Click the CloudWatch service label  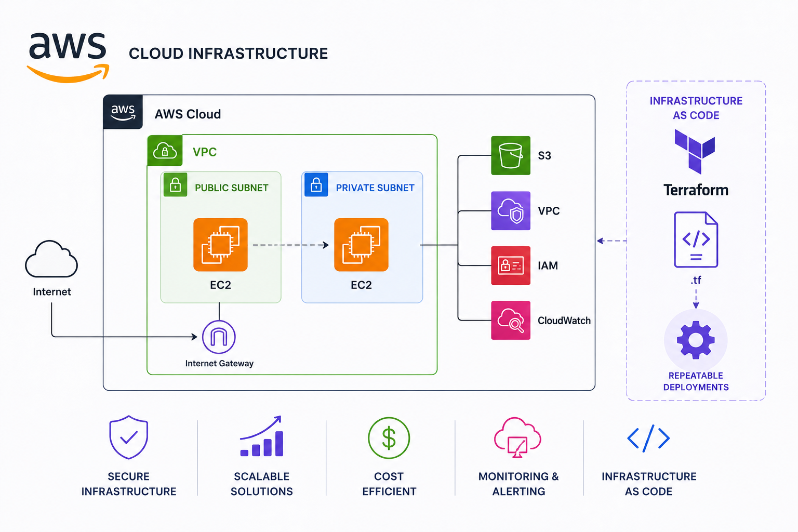point(564,321)
